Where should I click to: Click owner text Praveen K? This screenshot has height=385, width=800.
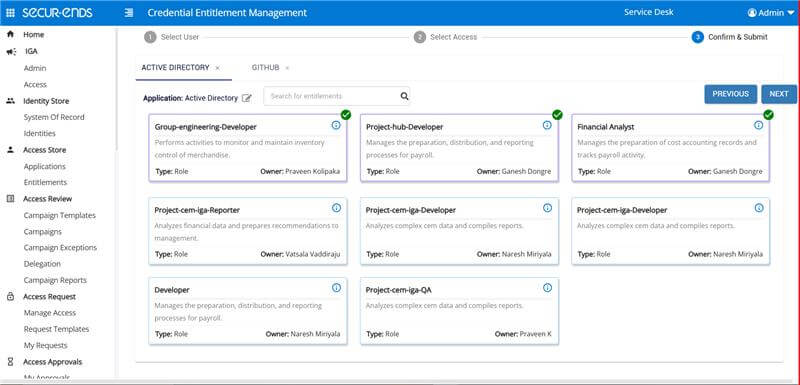point(535,334)
